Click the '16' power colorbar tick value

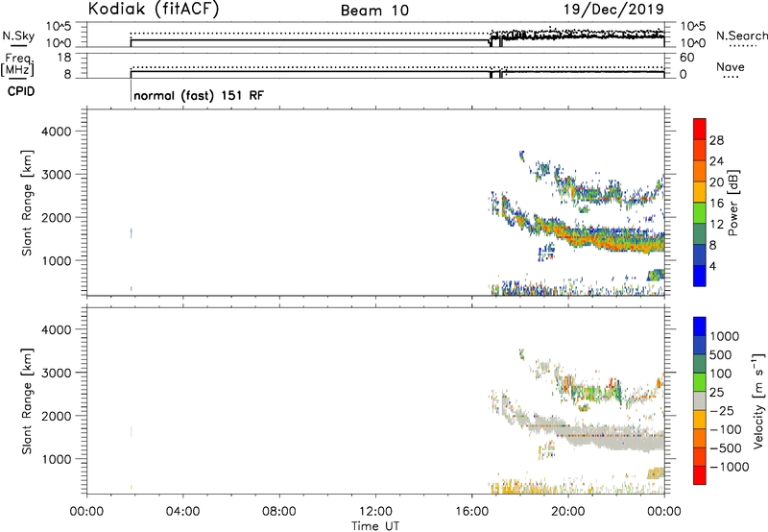(716, 204)
